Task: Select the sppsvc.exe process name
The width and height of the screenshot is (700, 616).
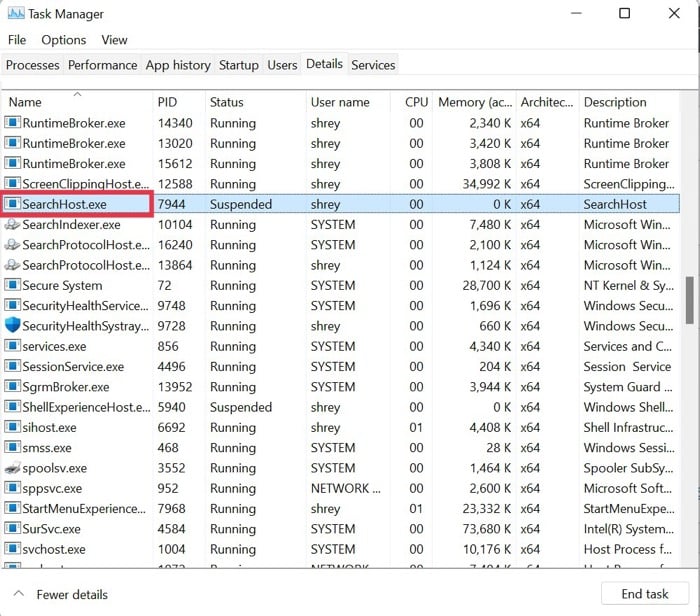Action: [x=52, y=488]
